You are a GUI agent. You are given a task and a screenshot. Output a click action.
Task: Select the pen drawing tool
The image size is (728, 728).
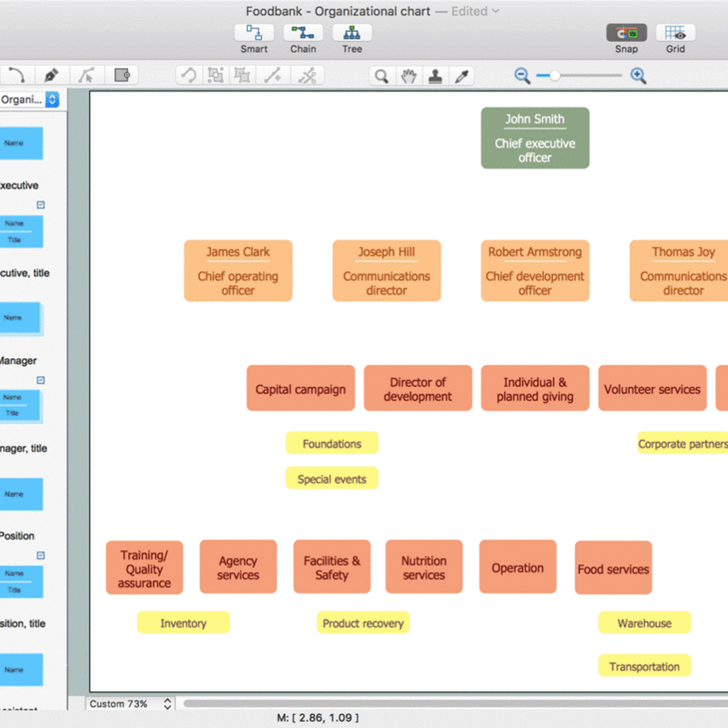click(x=51, y=76)
